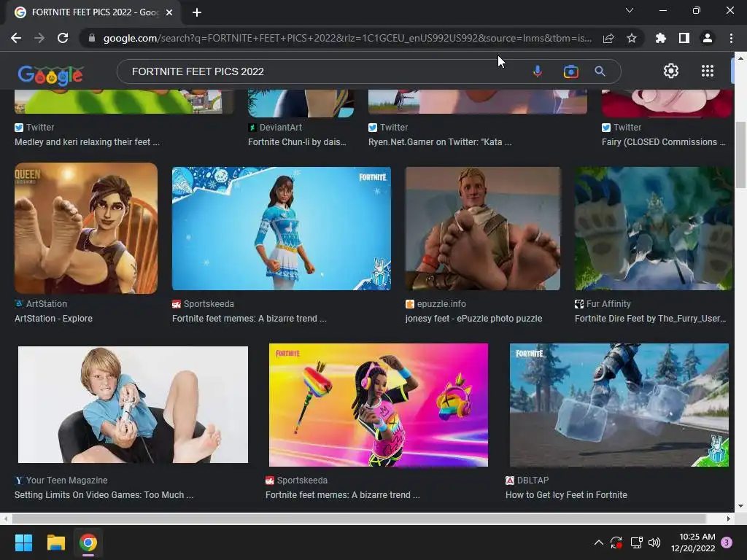Click the lock icon in address bar
This screenshot has width=747, height=560.
(x=92, y=38)
